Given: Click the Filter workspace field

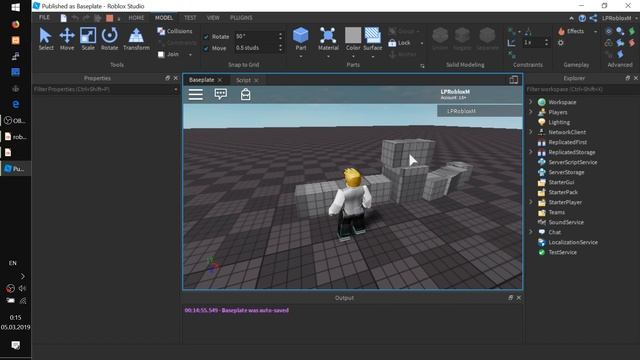Looking at the screenshot, I should click(x=582, y=89).
